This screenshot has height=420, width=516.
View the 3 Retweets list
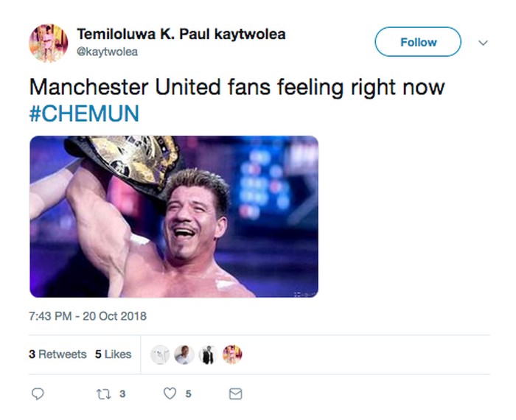(57, 354)
